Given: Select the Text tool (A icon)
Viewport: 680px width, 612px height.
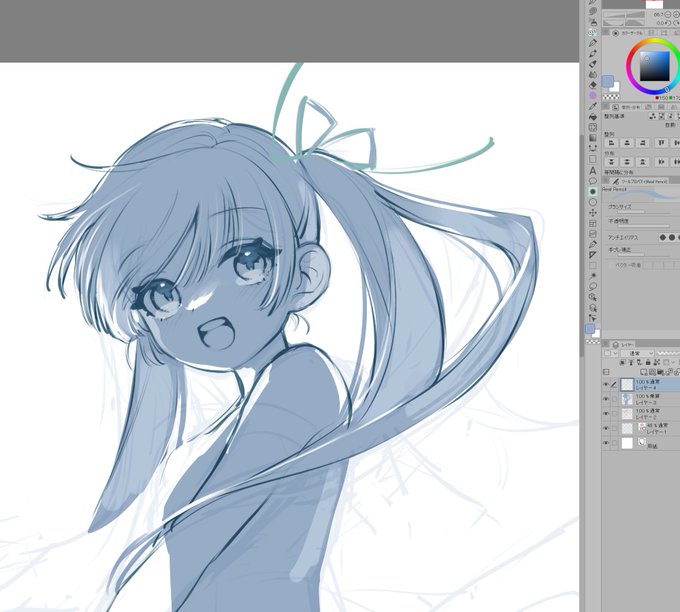Looking at the screenshot, I should 593,170.
